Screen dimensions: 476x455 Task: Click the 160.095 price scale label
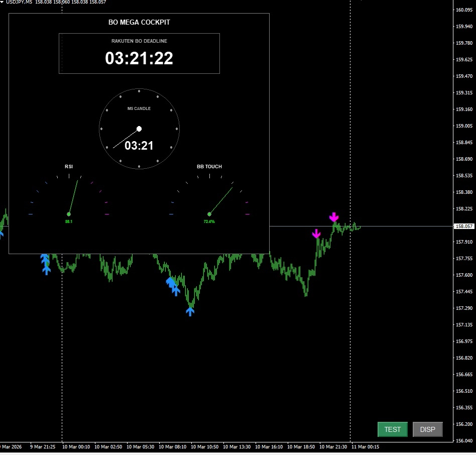pyautogui.click(x=464, y=10)
